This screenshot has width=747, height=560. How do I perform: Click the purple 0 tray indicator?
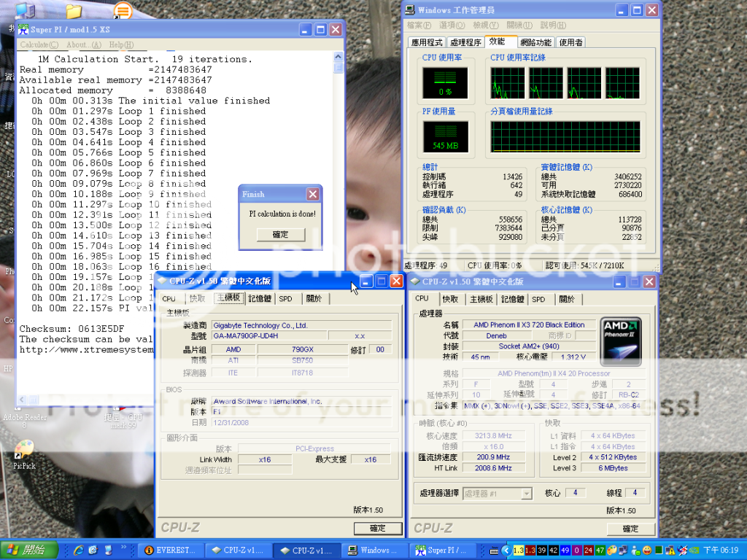pos(576,551)
